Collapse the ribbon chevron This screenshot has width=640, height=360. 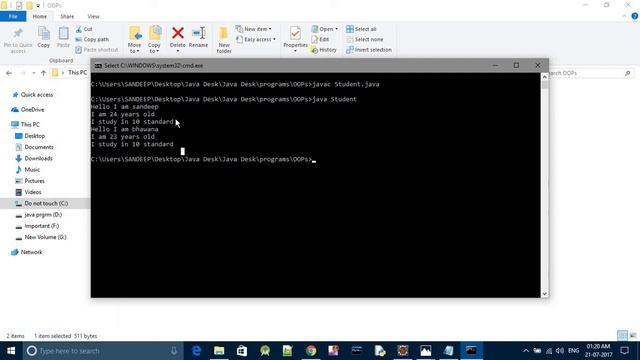(624, 16)
